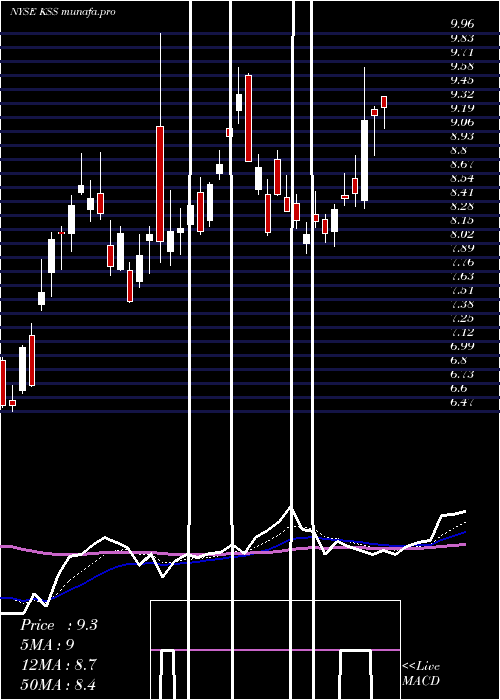The image size is (500, 700).
Task: Click the 7.89 price axis label
Action: (462, 248)
